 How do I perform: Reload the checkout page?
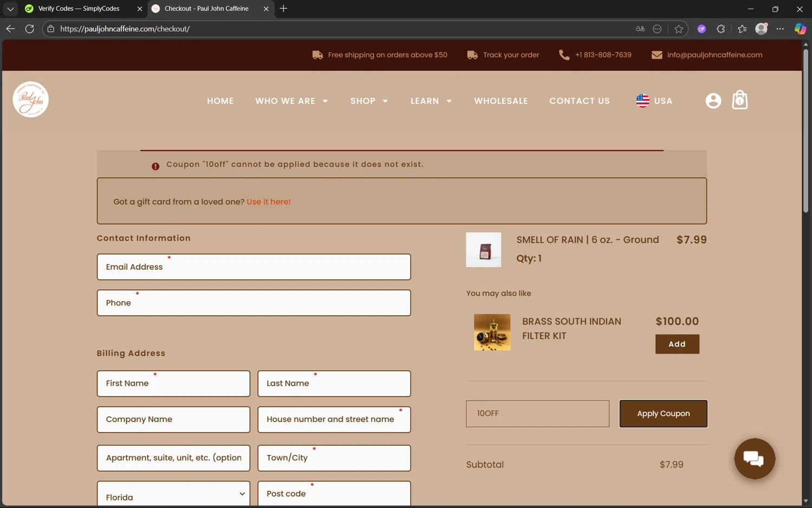tap(30, 29)
